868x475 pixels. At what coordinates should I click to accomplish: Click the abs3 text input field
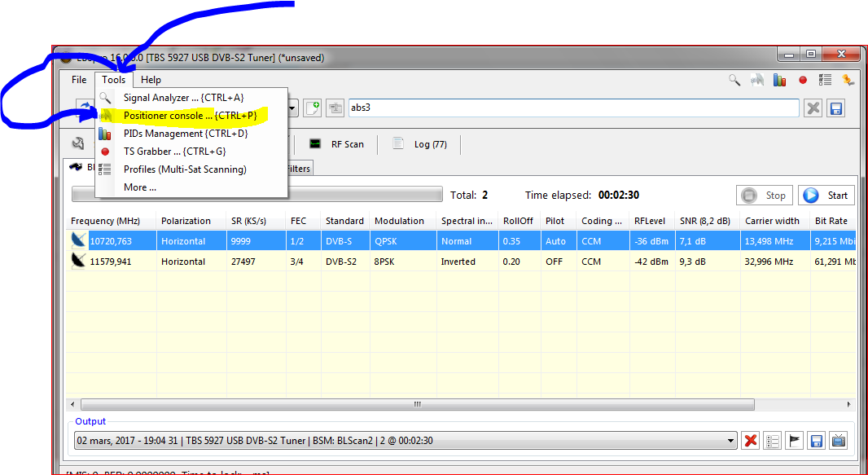pos(570,108)
